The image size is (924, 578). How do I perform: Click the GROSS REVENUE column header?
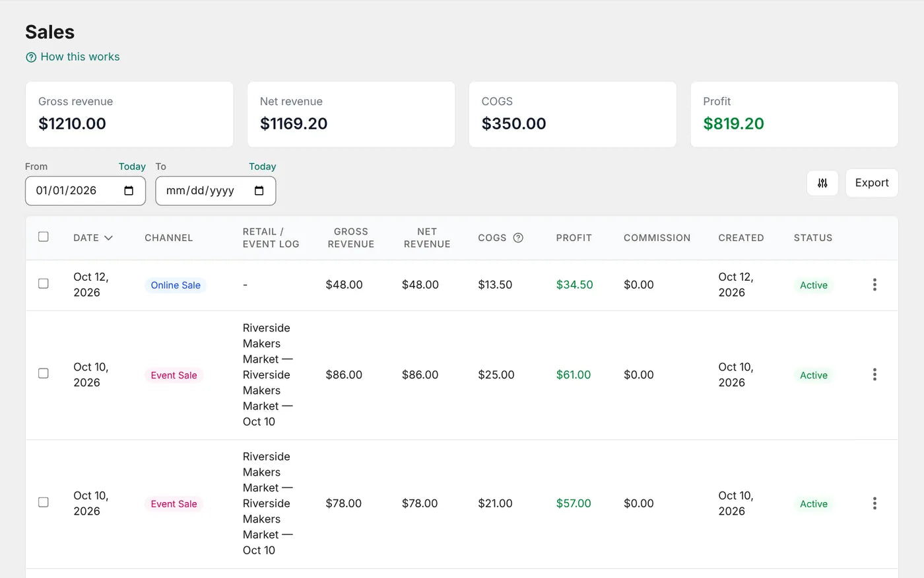click(351, 238)
